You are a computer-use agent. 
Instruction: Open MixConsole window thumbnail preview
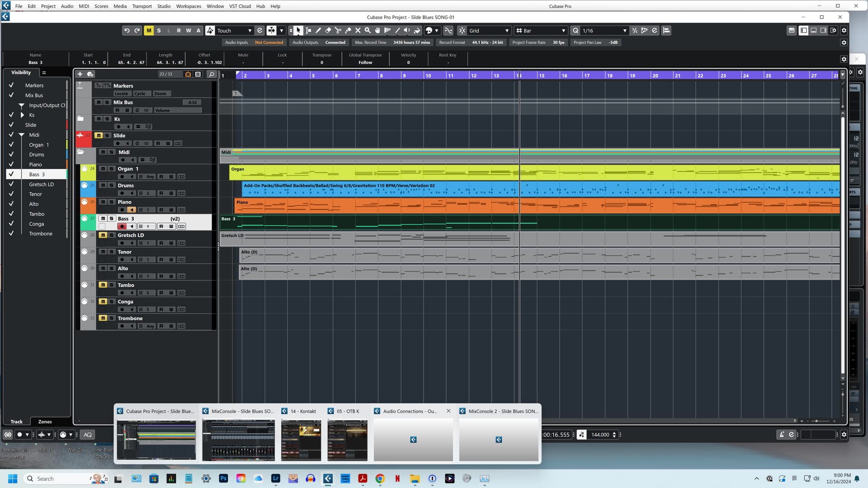(x=238, y=439)
